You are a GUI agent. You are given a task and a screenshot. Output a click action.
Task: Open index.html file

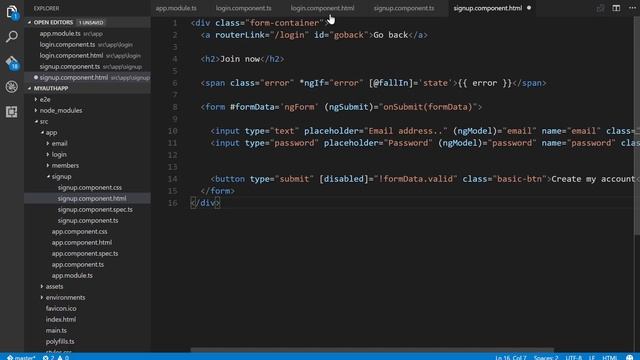tap(60, 320)
